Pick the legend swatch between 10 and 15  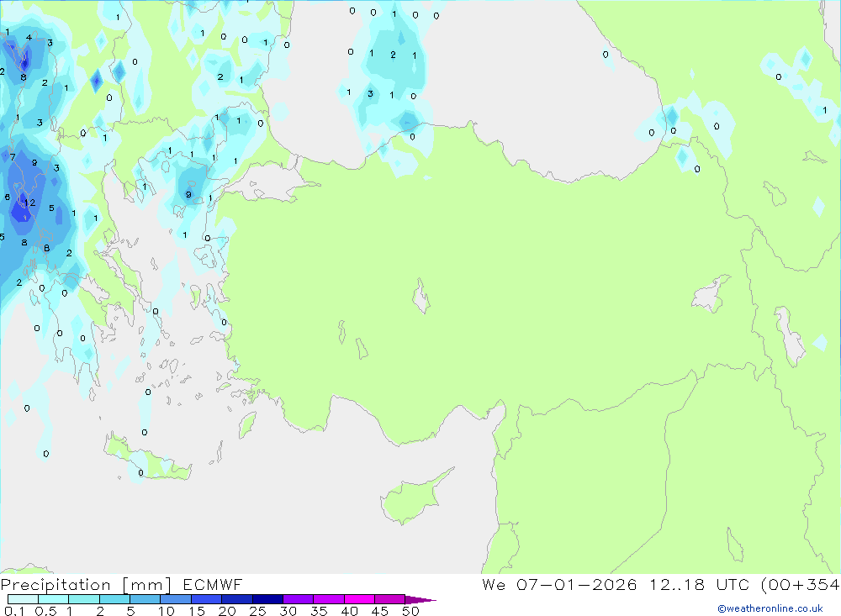pos(176,599)
